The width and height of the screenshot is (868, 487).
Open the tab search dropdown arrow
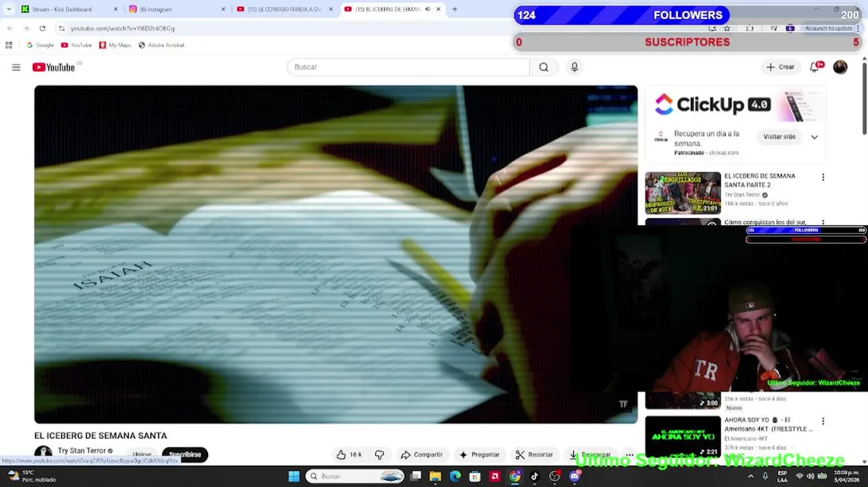tap(9, 9)
